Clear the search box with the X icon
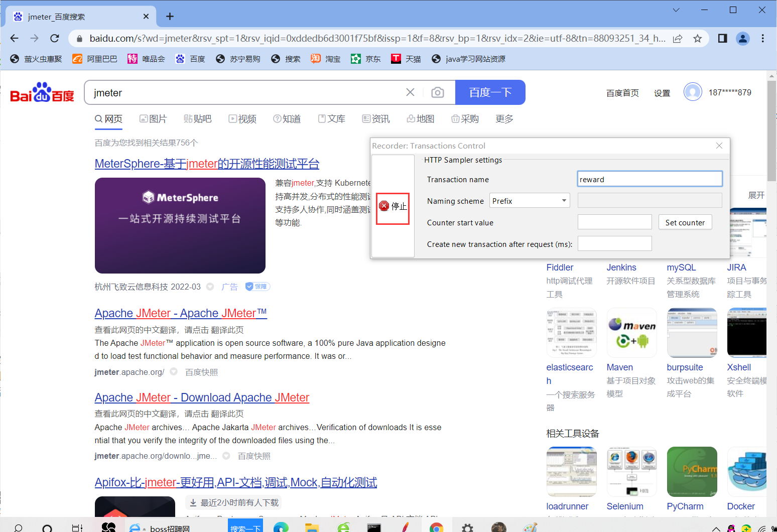The height and width of the screenshot is (532, 777). click(x=410, y=92)
